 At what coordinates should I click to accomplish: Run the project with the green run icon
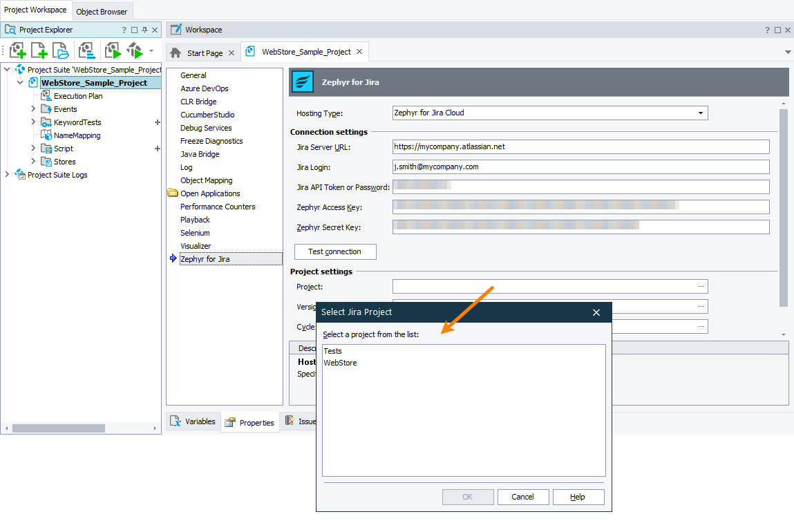(112, 50)
